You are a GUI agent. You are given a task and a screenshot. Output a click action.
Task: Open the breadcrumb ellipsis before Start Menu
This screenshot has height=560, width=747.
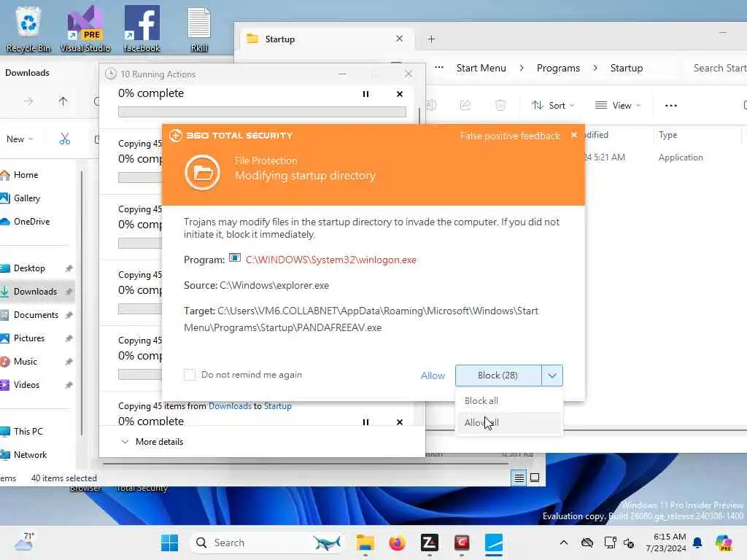click(x=438, y=68)
